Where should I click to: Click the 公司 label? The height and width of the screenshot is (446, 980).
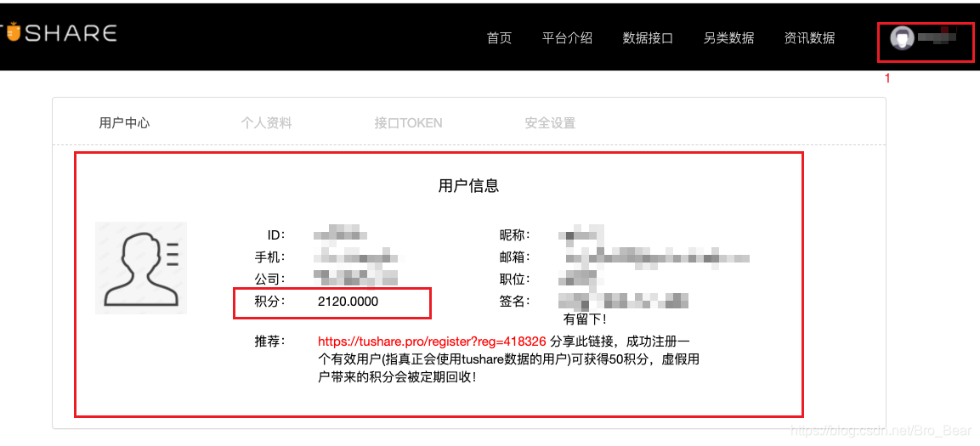click(x=269, y=279)
